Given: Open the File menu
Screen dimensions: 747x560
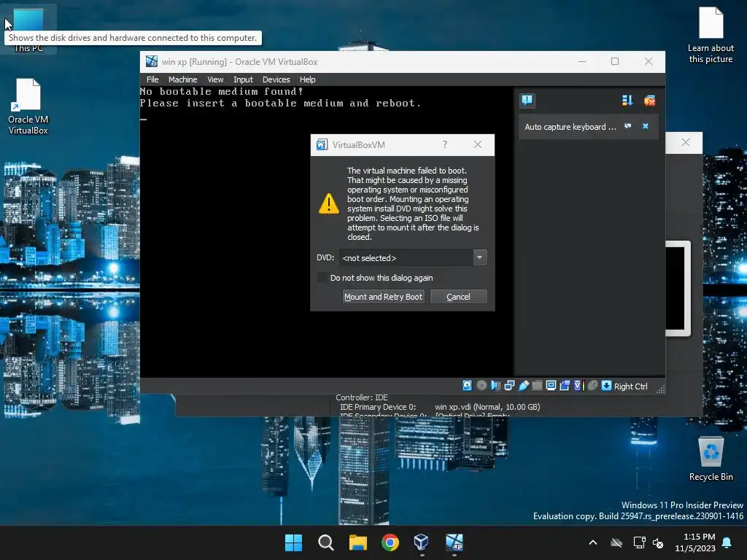Looking at the screenshot, I should click(x=152, y=79).
